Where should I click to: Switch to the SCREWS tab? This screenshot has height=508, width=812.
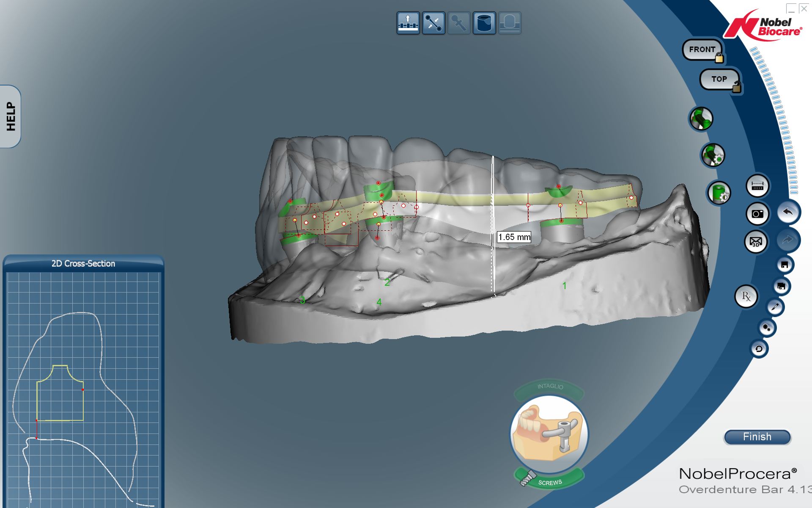550,482
